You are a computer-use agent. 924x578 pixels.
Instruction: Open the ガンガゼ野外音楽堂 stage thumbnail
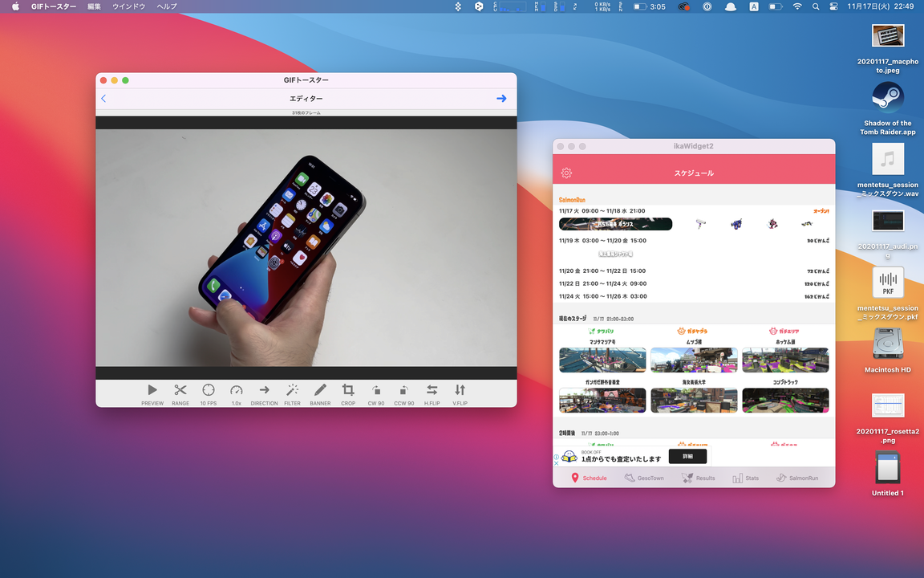pos(602,401)
